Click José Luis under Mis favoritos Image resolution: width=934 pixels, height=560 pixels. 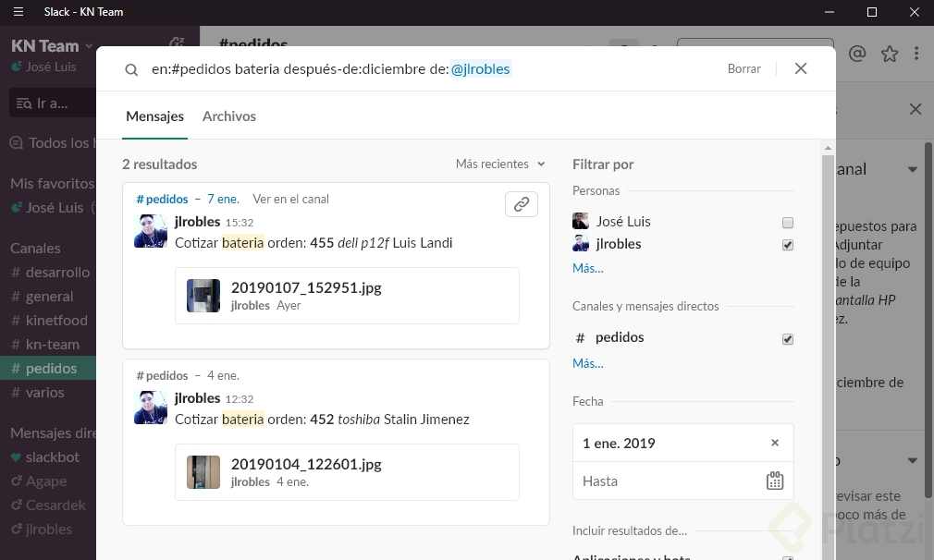(x=54, y=207)
